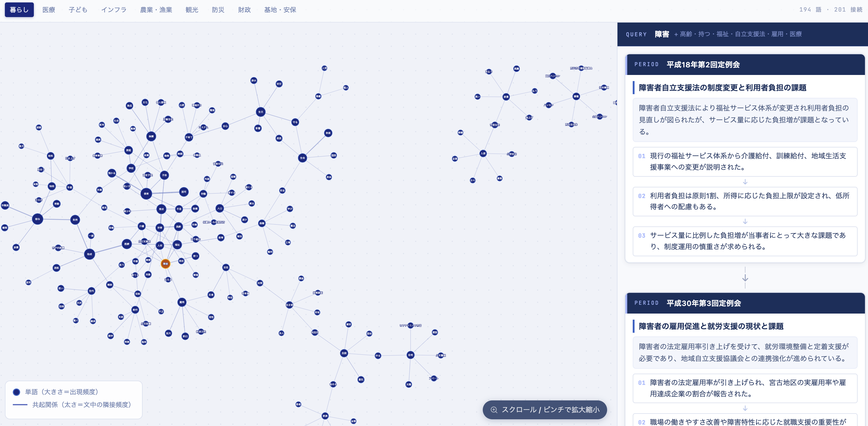Click the 194 語 · 201 接続 counter

tap(831, 10)
